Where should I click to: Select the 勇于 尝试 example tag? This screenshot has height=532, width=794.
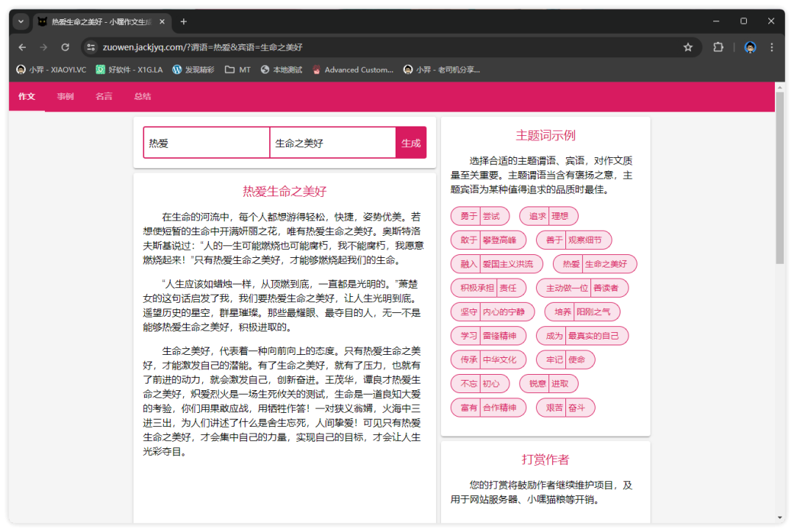click(x=479, y=216)
